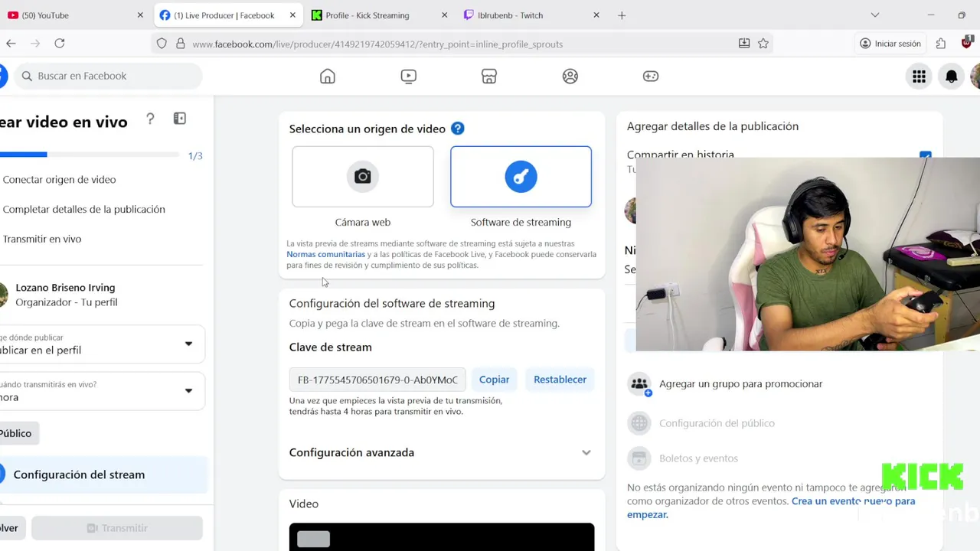The image size is (980, 551).
Task: Close the YouTube tab
Action: (140, 15)
